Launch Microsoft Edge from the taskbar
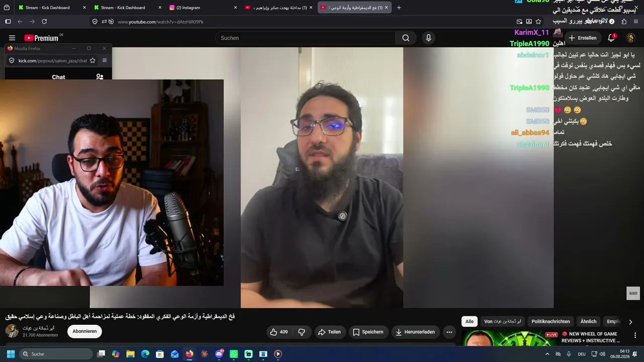644x362 pixels. 145,354
